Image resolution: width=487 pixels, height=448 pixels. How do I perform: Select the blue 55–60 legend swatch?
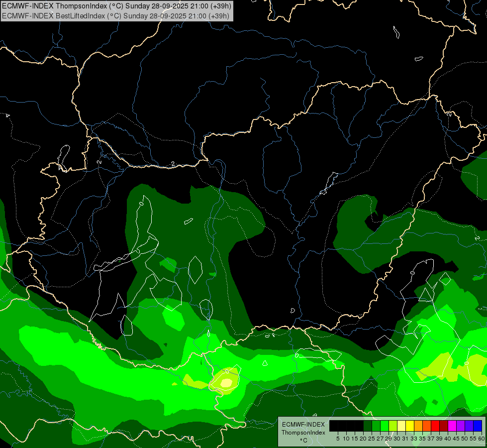pos(478,426)
